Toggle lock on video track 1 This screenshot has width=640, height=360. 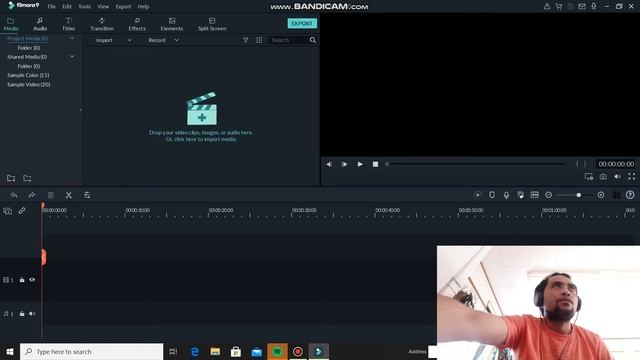point(22,280)
